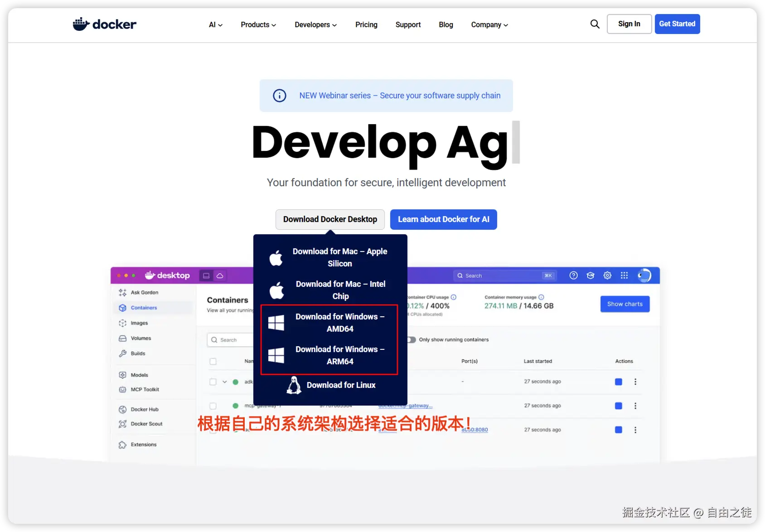Click the Docker Scout icon in sidebar
This screenshot has width=765, height=532.
point(122,424)
